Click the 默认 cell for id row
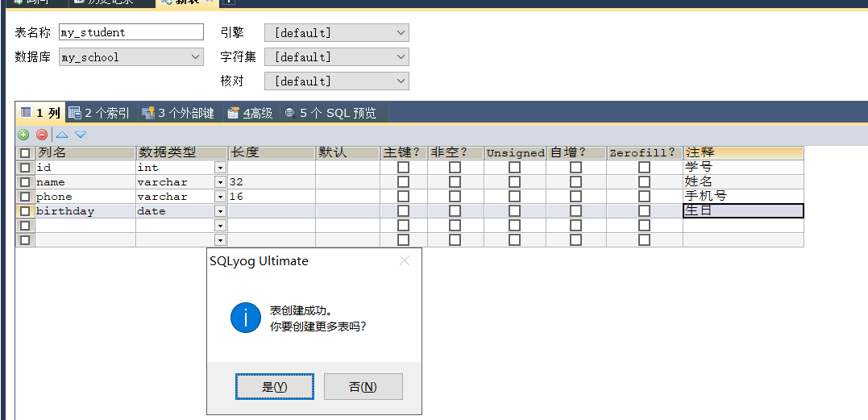The height and width of the screenshot is (420, 868). pyautogui.click(x=347, y=167)
